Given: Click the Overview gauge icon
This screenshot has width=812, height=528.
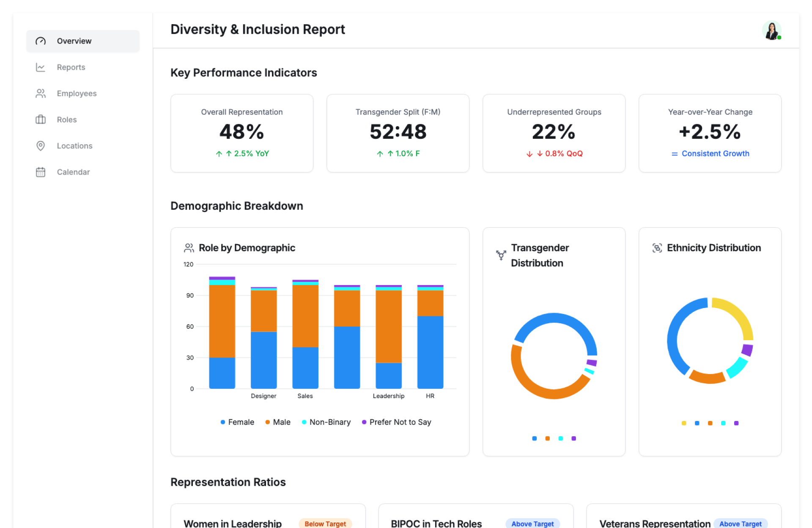Looking at the screenshot, I should coord(41,41).
